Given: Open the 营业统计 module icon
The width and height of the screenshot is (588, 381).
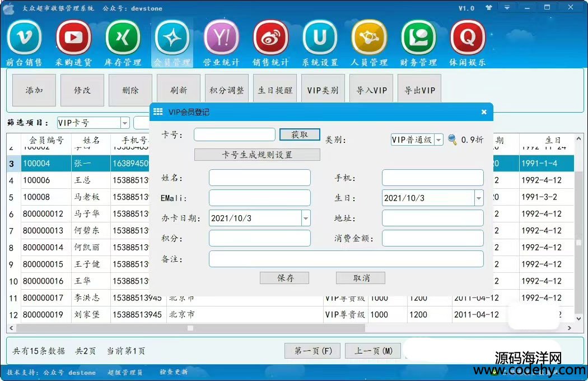Looking at the screenshot, I should point(221,43).
